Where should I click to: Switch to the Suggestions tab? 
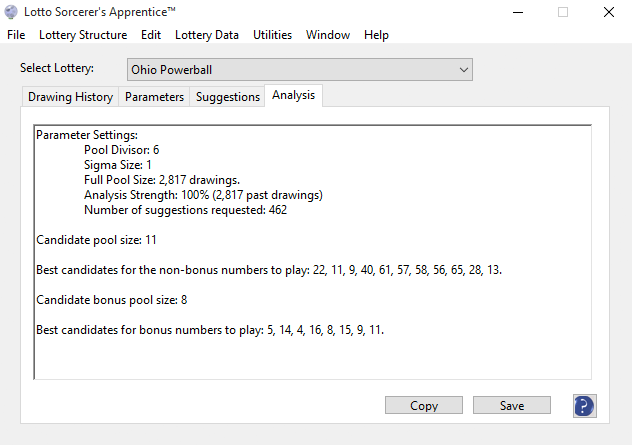pos(228,97)
